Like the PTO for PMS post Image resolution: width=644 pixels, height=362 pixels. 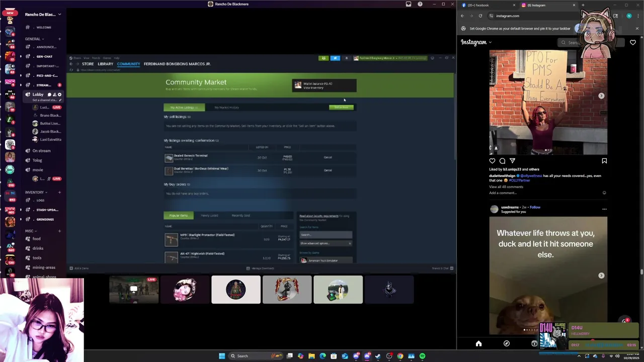tap(492, 161)
